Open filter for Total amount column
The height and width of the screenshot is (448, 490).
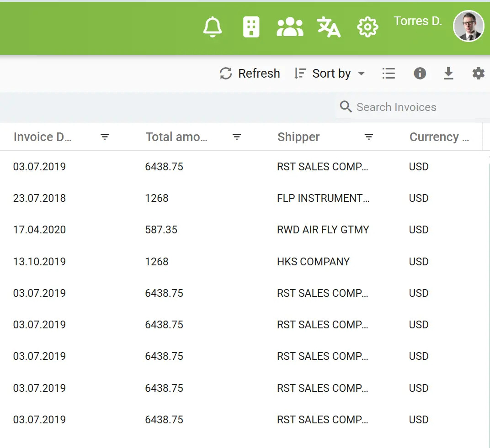237,137
